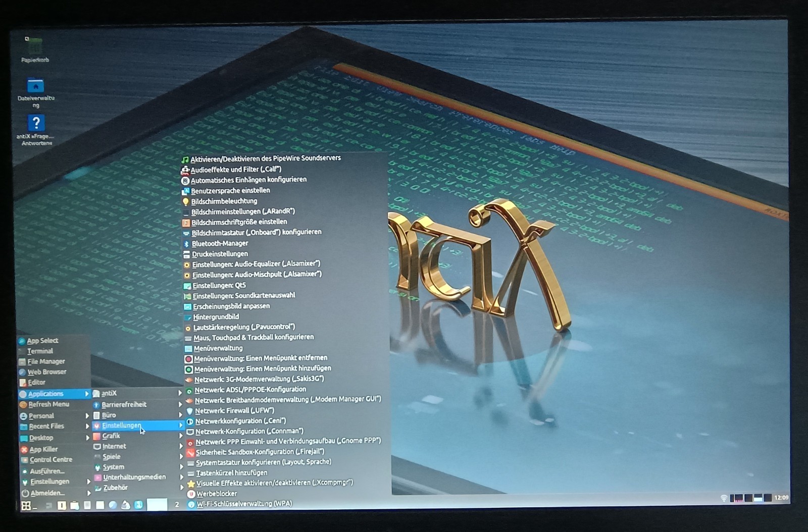Click the Web Browser globe icon
This screenshot has width=808, height=532.
[22, 372]
